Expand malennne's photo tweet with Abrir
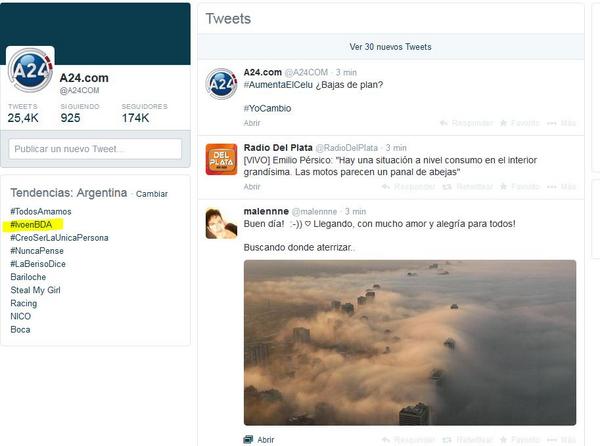Image resolution: width=600 pixels, height=446 pixels. [x=265, y=439]
